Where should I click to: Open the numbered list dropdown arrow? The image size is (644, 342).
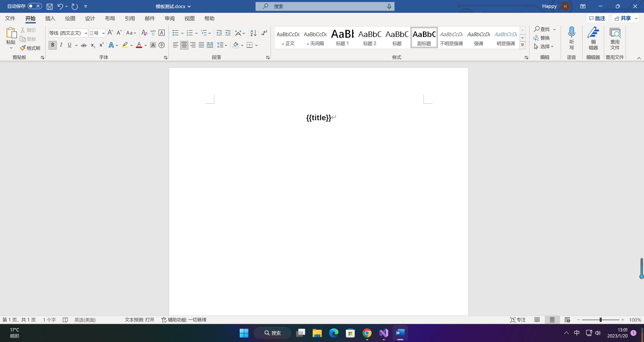coord(196,33)
